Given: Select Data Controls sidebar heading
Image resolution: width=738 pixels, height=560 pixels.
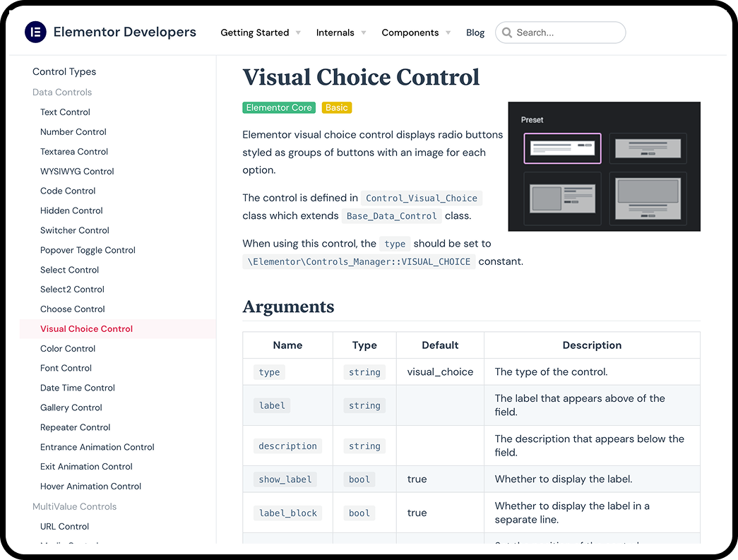Looking at the screenshot, I should pos(62,93).
